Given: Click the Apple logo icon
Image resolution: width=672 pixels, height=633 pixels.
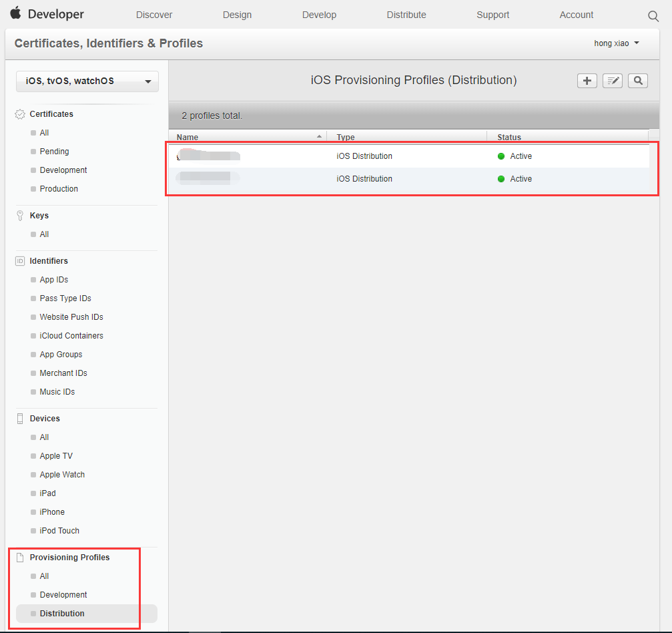Looking at the screenshot, I should tap(16, 13).
